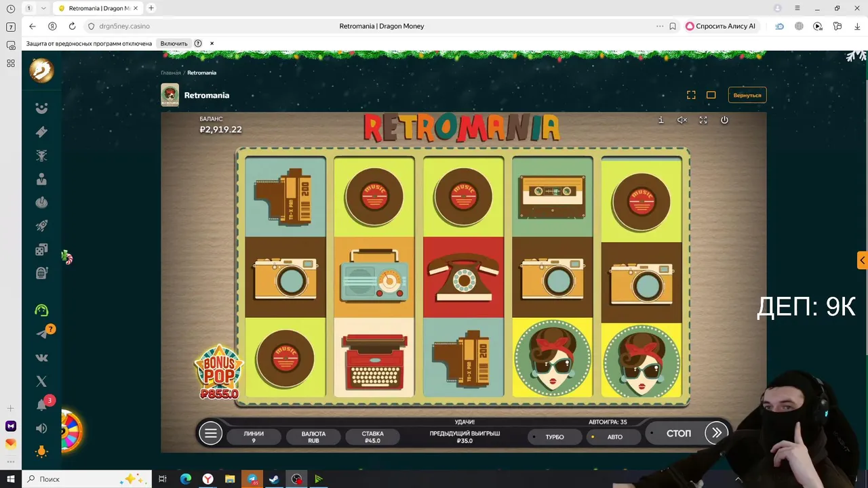Open the VK link in sidebar
Image resolution: width=868 pixels, height=488 pixels.
[x=41, y=358]
